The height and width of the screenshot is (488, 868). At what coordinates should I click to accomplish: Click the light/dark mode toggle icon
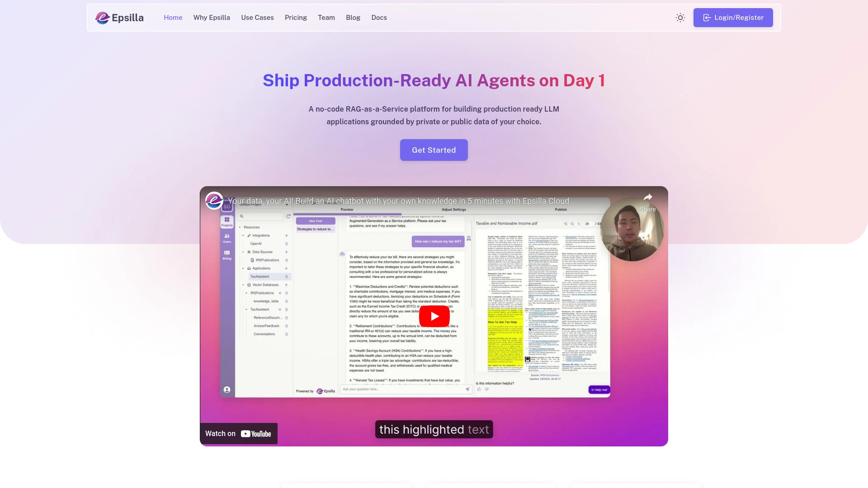pos(680,17)
